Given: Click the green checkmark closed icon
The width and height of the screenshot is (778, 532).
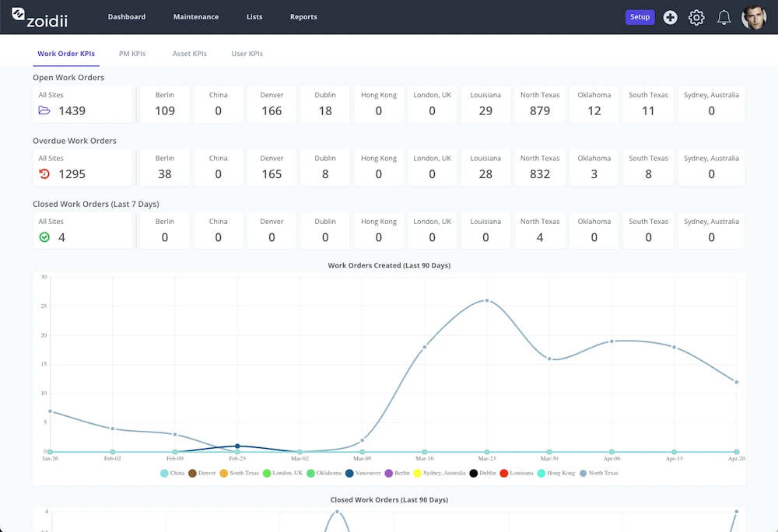Looking at the screenshot, I should [x=44, y=237].
